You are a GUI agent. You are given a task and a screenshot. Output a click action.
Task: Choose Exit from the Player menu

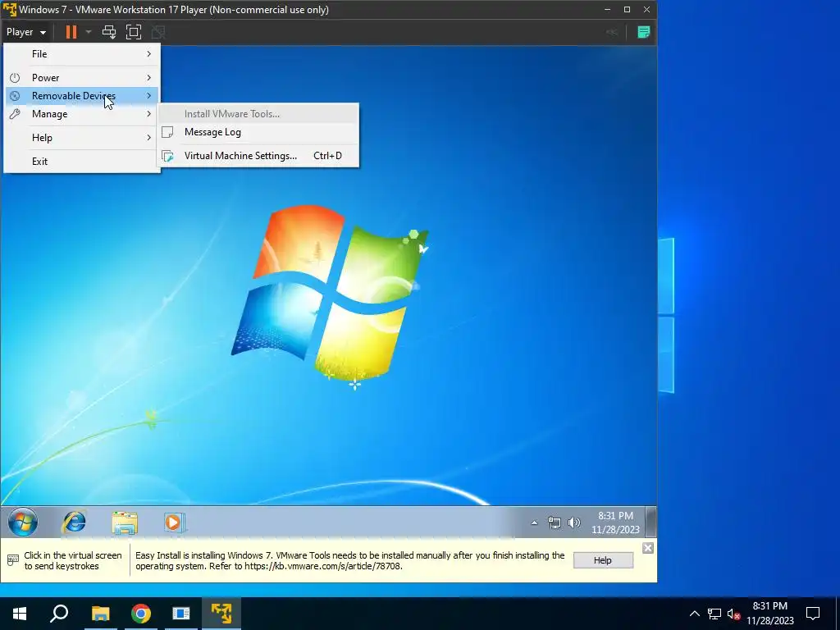click(81, 162)
